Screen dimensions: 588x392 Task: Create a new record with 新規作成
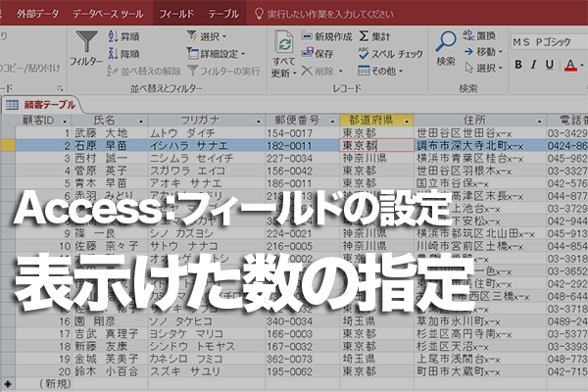tap(326, 36)
